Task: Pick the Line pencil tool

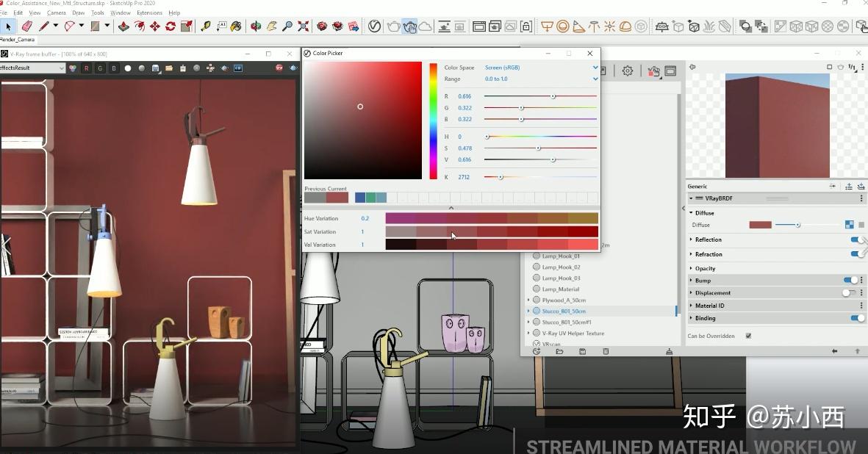Action: click(44, 26)
